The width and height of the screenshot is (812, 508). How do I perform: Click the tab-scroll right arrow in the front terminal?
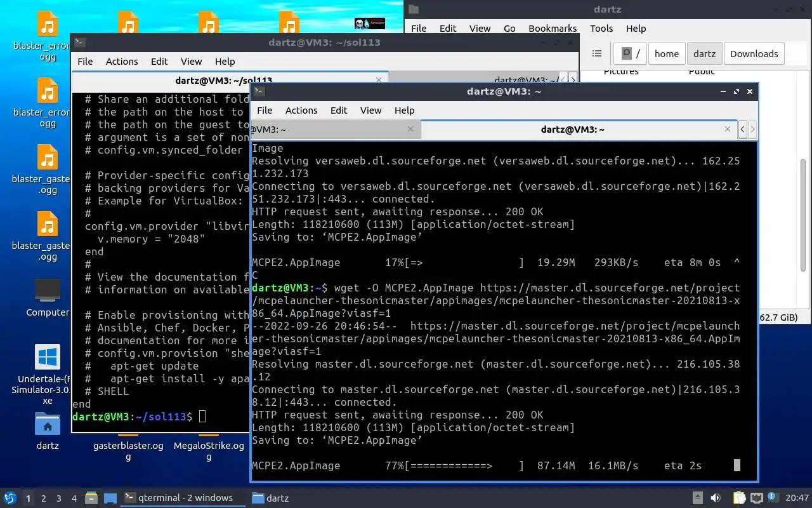pyautogui.click(x=752, y=129)
